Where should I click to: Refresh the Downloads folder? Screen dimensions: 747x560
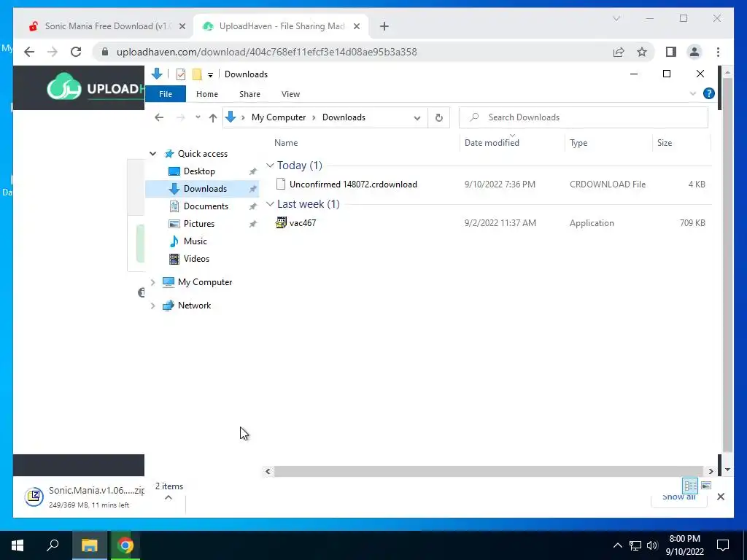[438, 117]
